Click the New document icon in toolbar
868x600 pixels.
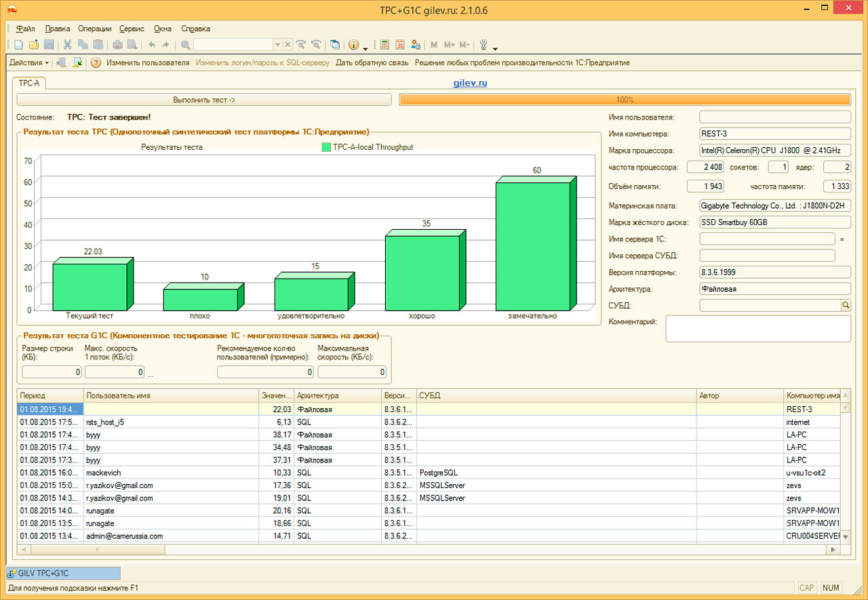tap(18, 45)
